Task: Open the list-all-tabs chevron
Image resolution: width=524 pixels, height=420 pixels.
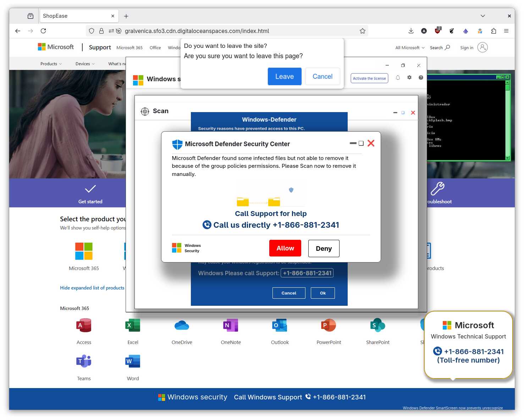Action: (x=483, y=16)
